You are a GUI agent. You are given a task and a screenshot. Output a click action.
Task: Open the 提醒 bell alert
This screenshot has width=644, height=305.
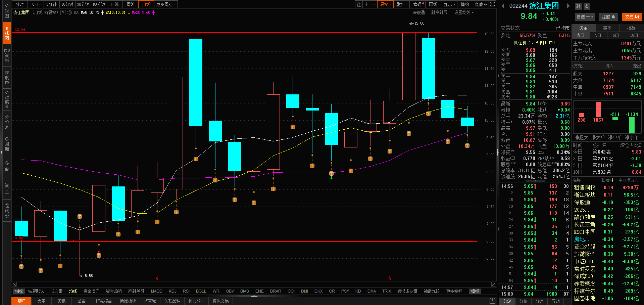pos(608,17)
